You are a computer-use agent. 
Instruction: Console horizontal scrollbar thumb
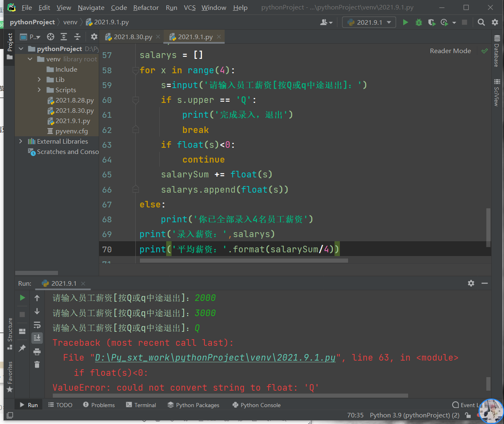[x=230, y=396]
